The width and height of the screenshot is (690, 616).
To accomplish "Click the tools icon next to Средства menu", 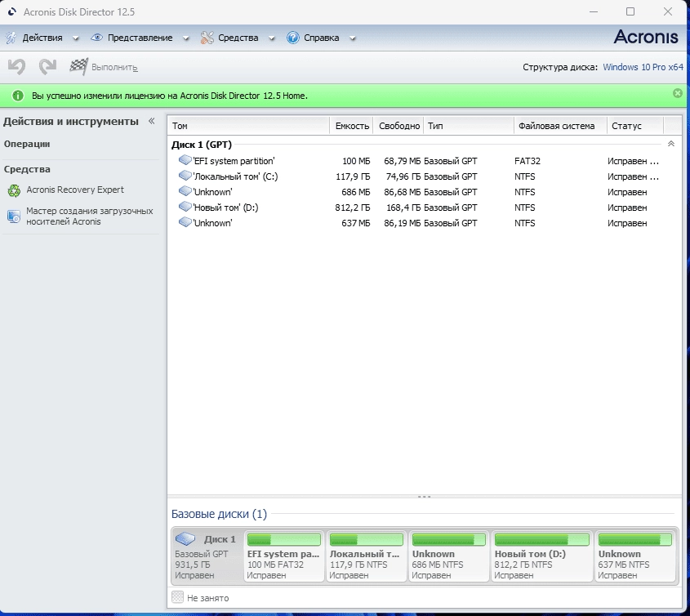I will [207, 38].
